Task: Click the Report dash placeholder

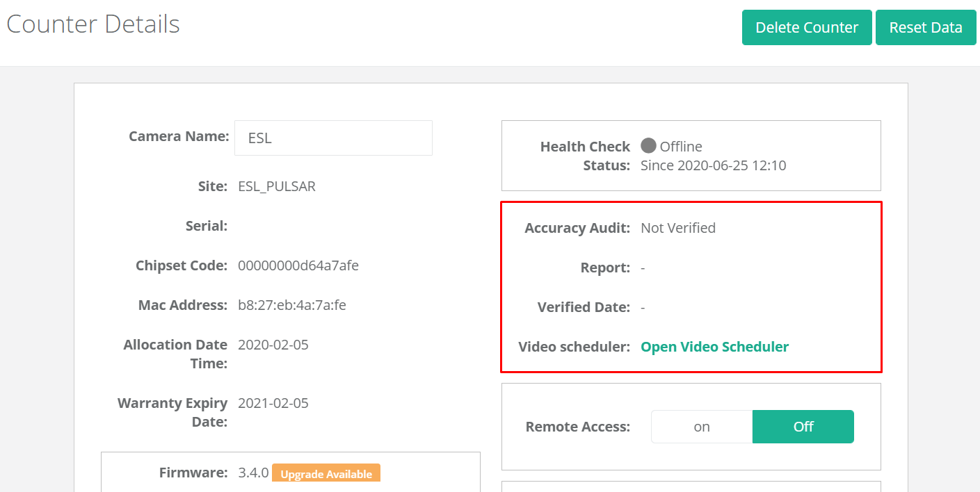Action: [x=643, y=268]
